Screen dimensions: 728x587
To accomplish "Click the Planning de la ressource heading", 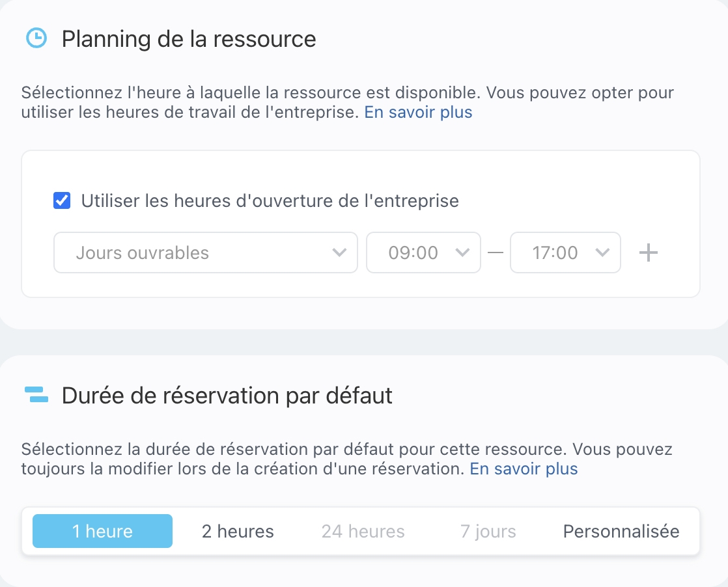I will (189, 39).
